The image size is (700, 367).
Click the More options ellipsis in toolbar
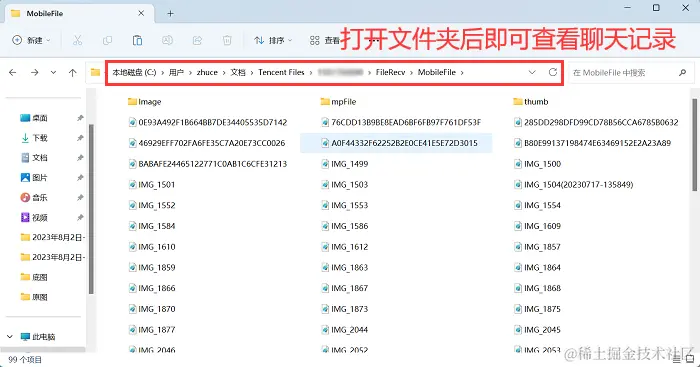click(374, 41)
